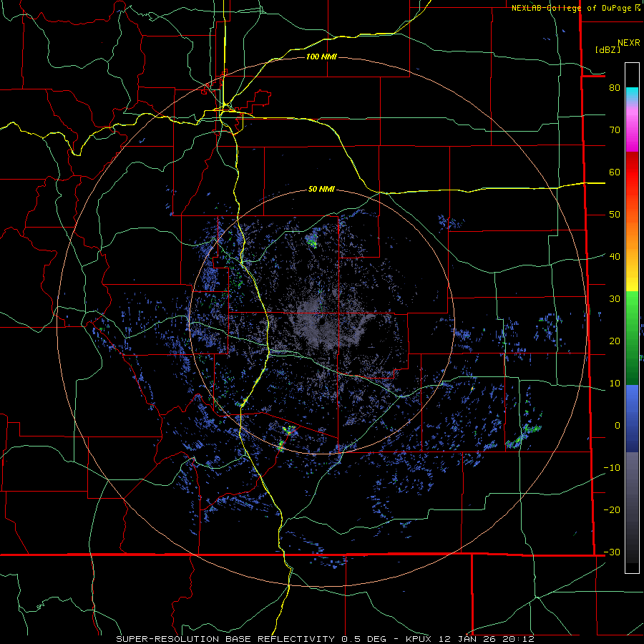
Task: Click the 20:12 timestamp
Action: coord(519,639)
